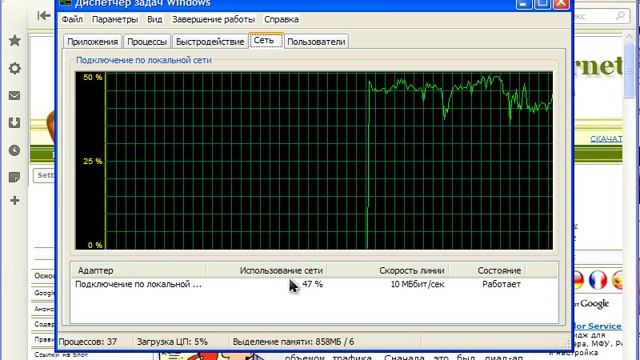640x360 pixels.
Task: Sort by Скорость линии column header
Action: (x=387, y=271)
